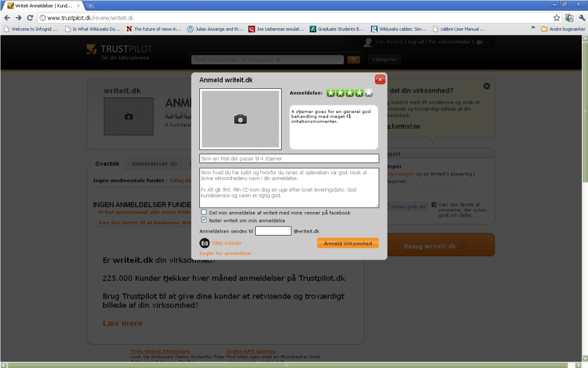Bookmark page with the star icon

coord(556,18)
